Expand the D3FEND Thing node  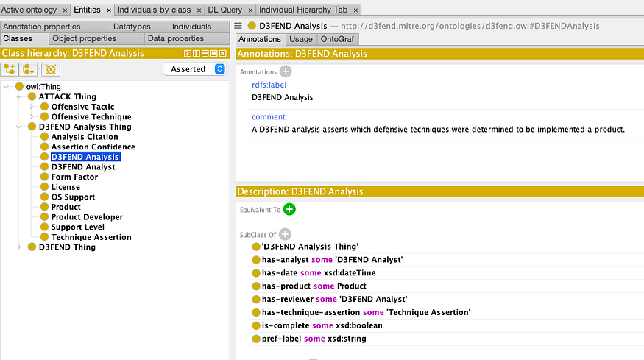pyautogui.click(x=18, y=247)
